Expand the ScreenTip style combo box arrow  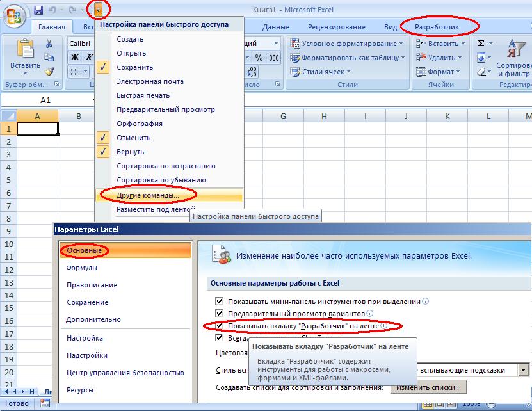[x=524, y=370]
